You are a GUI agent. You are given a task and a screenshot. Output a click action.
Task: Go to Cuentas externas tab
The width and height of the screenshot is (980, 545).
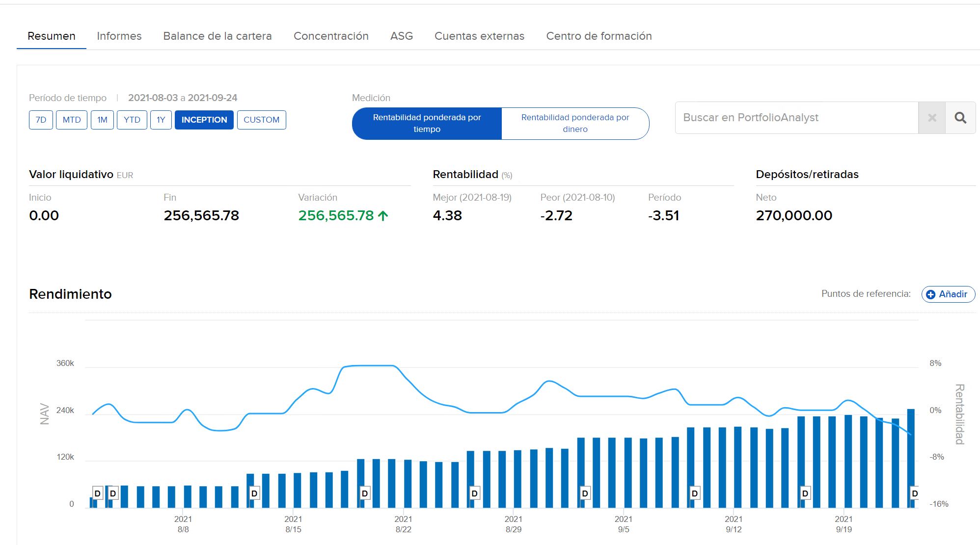point(479,36)
